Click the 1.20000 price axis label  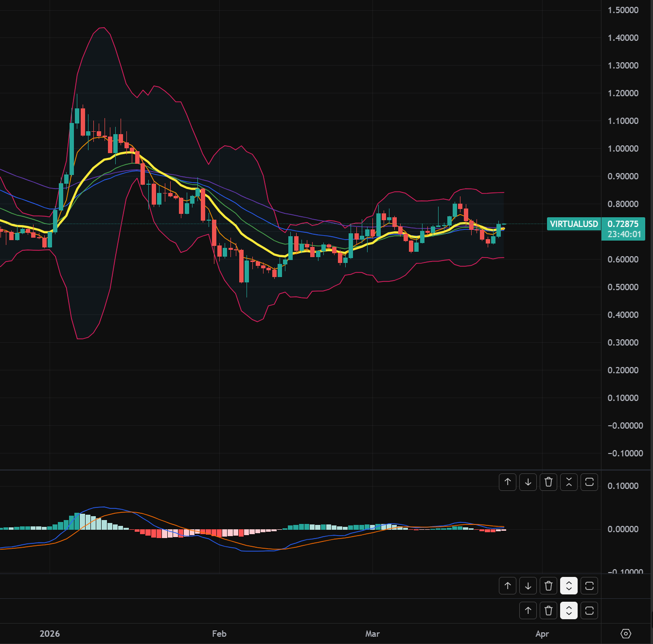(x=623, y=93)
